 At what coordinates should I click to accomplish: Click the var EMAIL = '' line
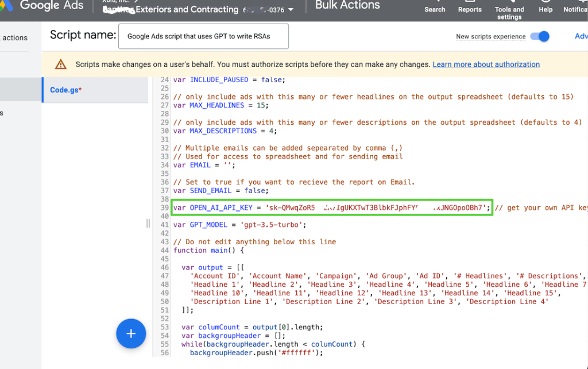click(x=204, y=165)
